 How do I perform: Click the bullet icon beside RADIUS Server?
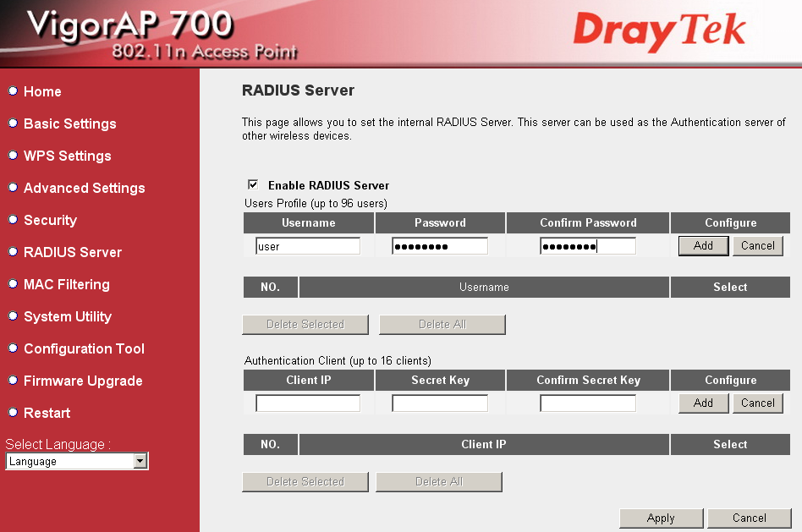point(12,252)
